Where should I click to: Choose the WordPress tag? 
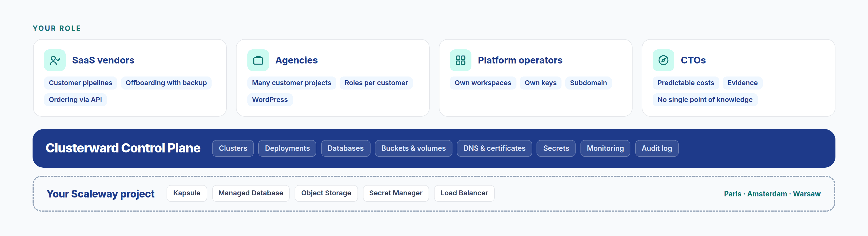[270, 100]
